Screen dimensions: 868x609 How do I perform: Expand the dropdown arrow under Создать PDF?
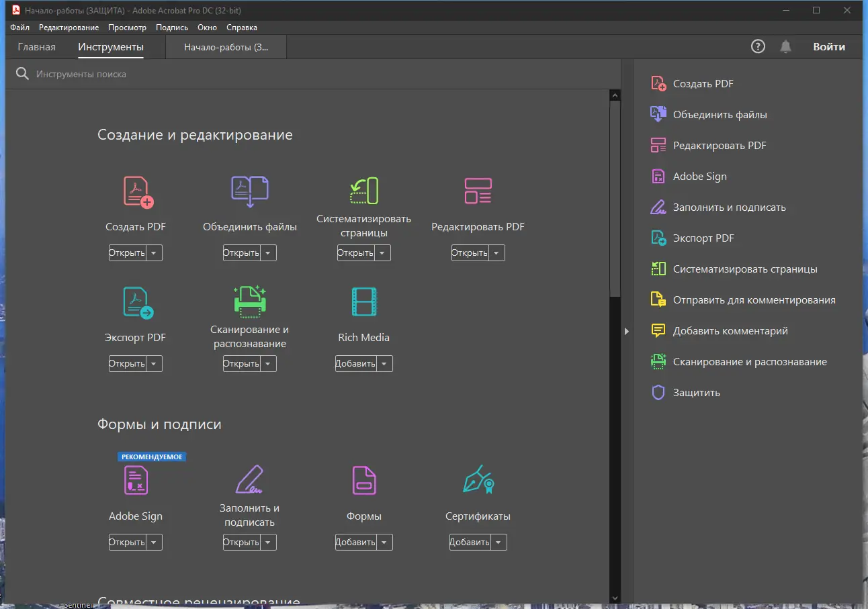(154, 253)
